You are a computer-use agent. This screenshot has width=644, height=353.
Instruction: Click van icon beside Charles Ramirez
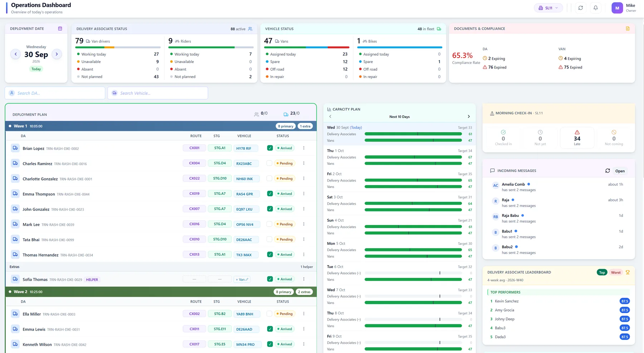point(15,163)
